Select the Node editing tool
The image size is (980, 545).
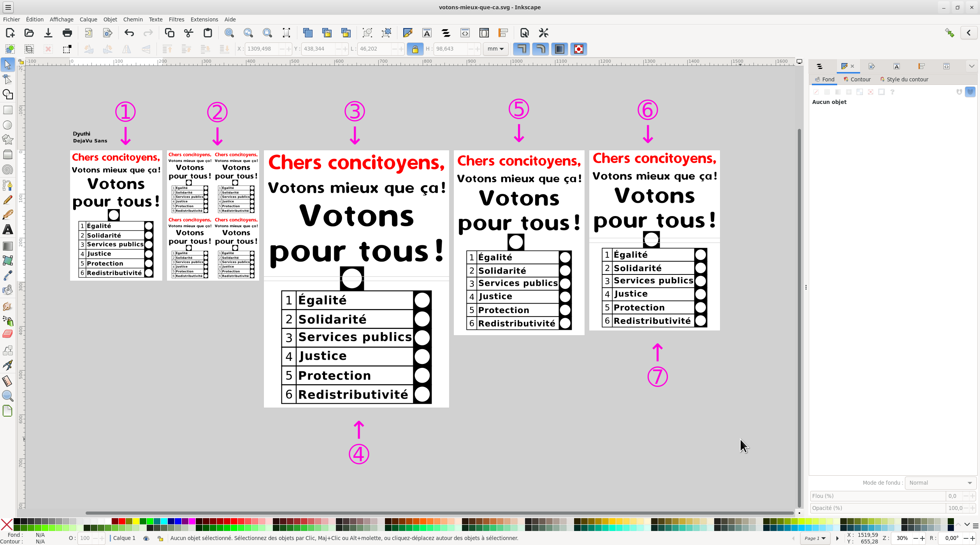click(7, 79)
